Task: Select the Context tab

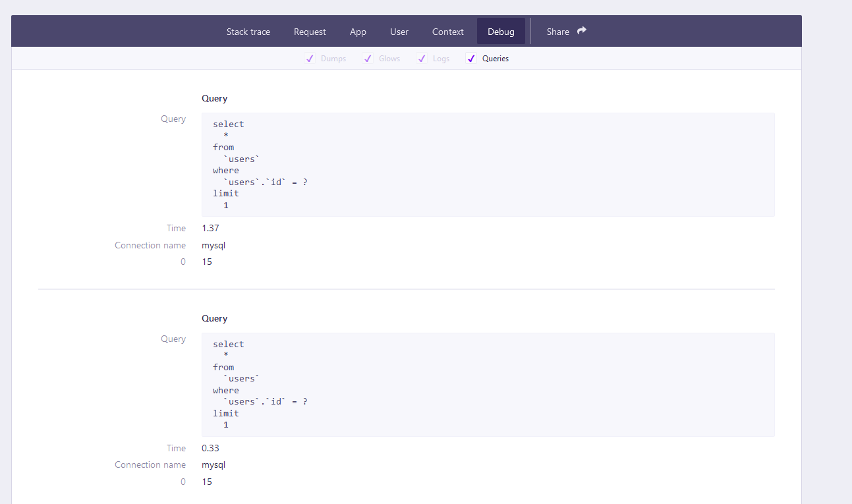Action: pos(447,31)
